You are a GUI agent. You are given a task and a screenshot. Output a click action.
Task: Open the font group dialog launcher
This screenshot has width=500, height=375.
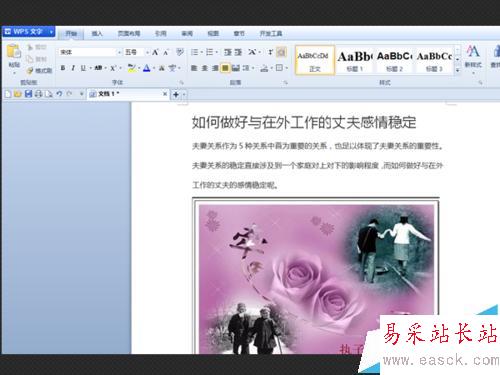(x=182, y=82)
